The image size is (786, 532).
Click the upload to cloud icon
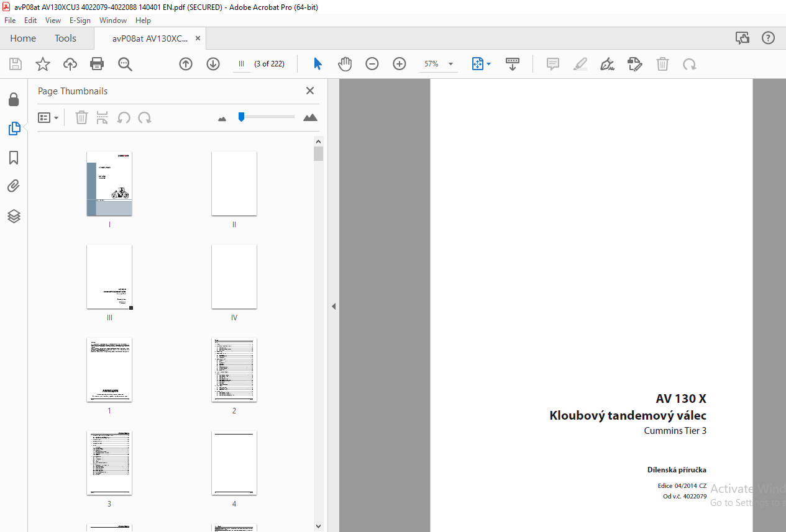[x=70, y=64]
